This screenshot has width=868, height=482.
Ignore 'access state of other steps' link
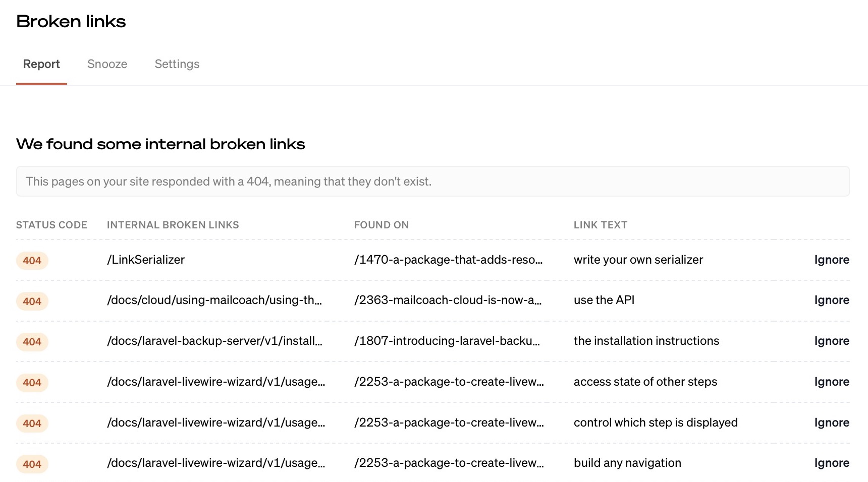(832, 382)
